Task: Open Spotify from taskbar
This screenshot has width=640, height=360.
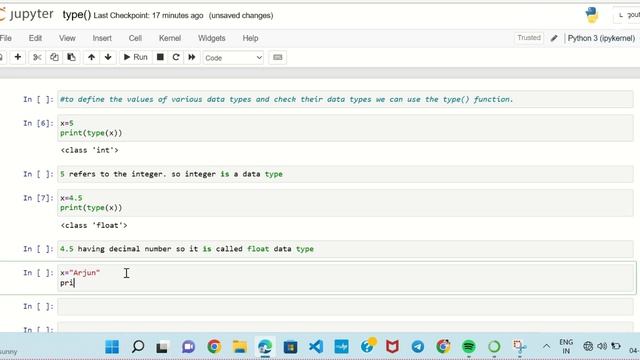Action: point(469,347)
